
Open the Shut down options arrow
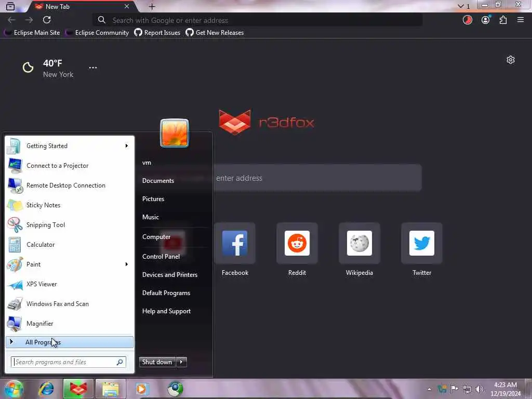point(181,362)
